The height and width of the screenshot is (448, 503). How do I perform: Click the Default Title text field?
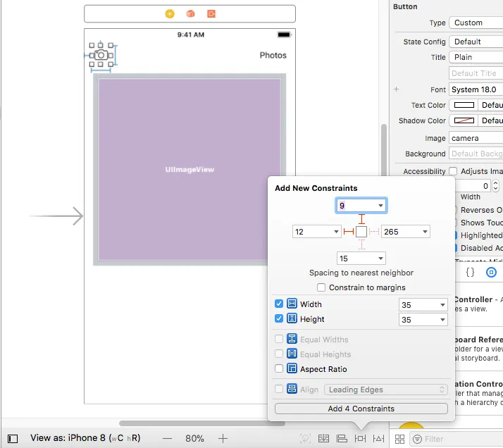476,73
